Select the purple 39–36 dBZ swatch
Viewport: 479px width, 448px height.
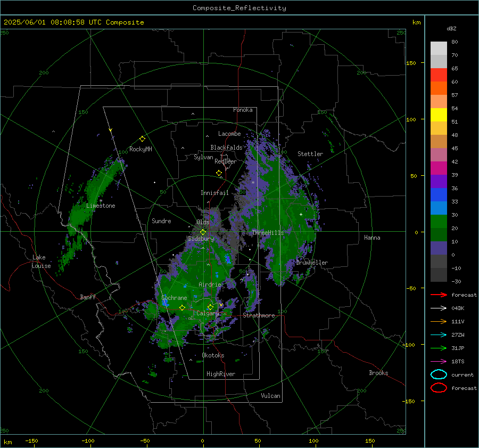[439, 182]
